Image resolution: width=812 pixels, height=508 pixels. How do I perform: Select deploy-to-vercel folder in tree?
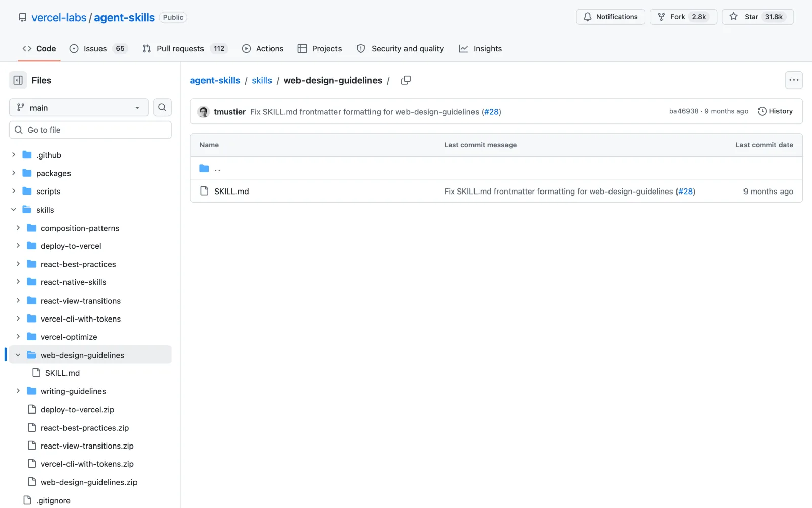[71, 246]
